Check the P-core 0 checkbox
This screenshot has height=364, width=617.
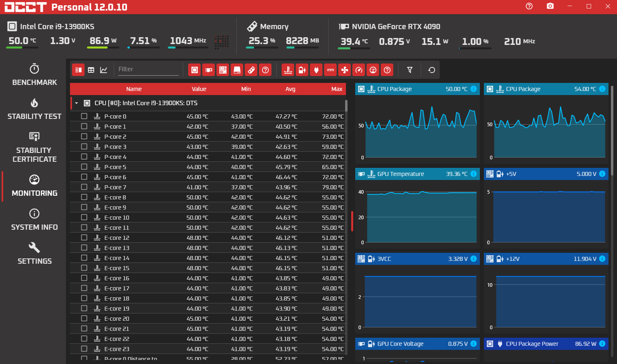[84, 116]
